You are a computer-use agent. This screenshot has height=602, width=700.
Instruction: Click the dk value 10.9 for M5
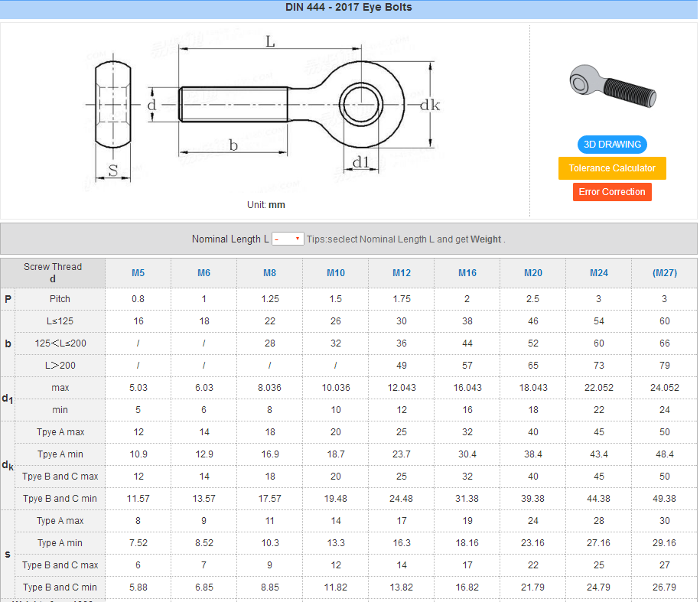tap(138, 454)
